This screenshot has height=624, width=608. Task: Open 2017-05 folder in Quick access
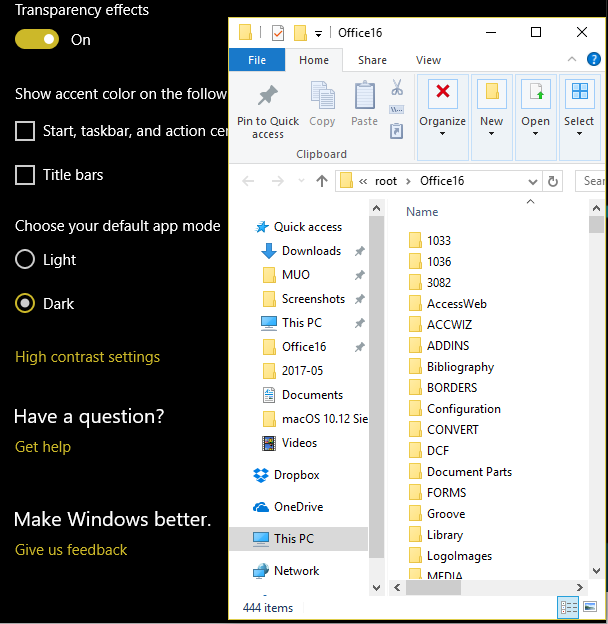coord(293,370)
